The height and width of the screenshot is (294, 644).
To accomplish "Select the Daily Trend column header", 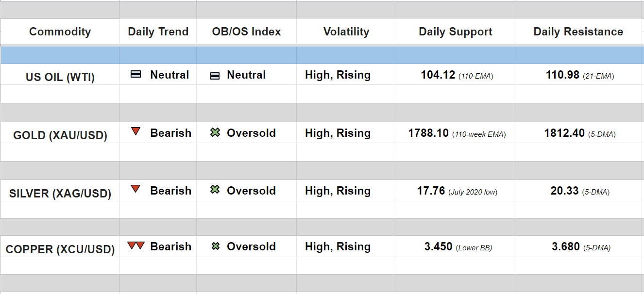I will (x=158, y=32).
